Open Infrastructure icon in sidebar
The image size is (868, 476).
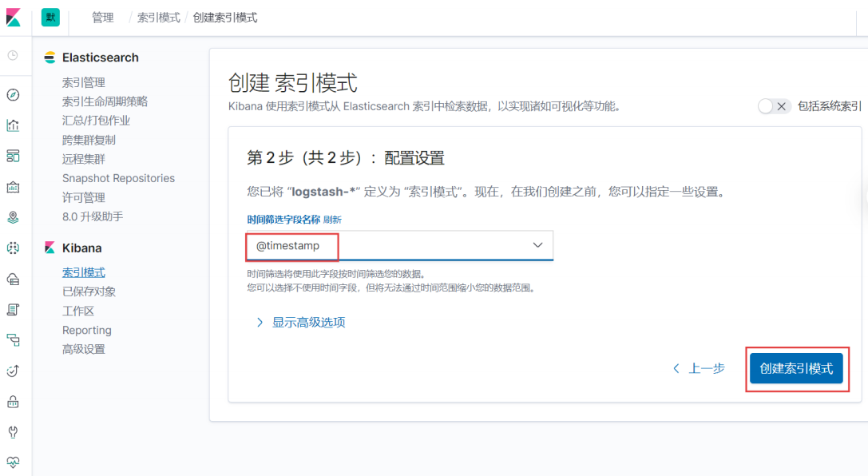coord(13,279)
